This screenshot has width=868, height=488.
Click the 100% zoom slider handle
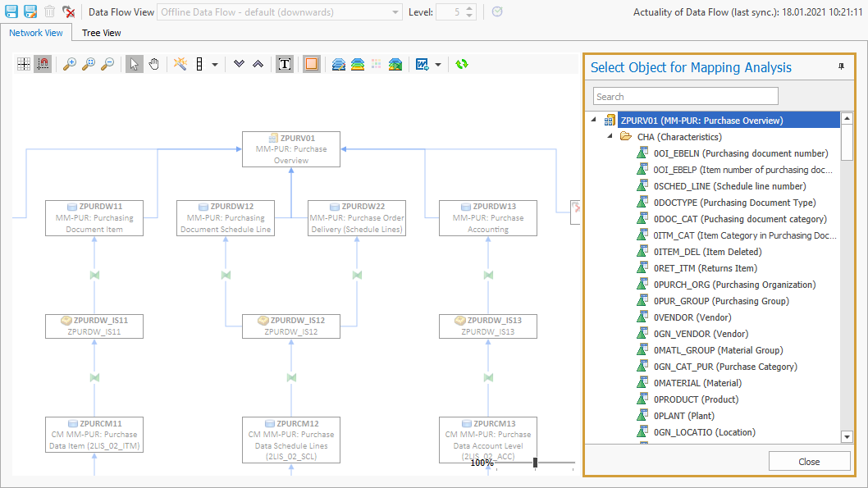coord(535,463)
